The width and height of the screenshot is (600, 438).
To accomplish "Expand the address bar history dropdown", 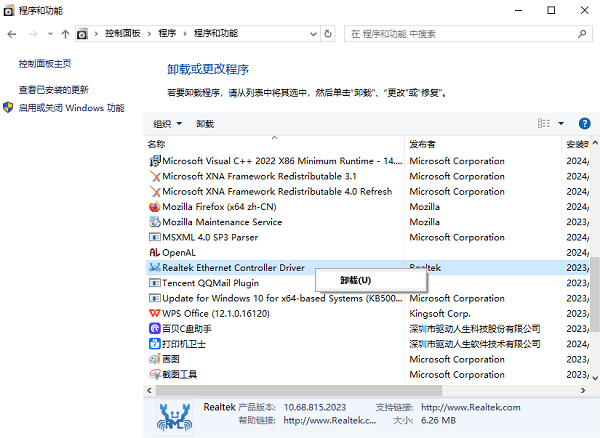I will 313,34.
